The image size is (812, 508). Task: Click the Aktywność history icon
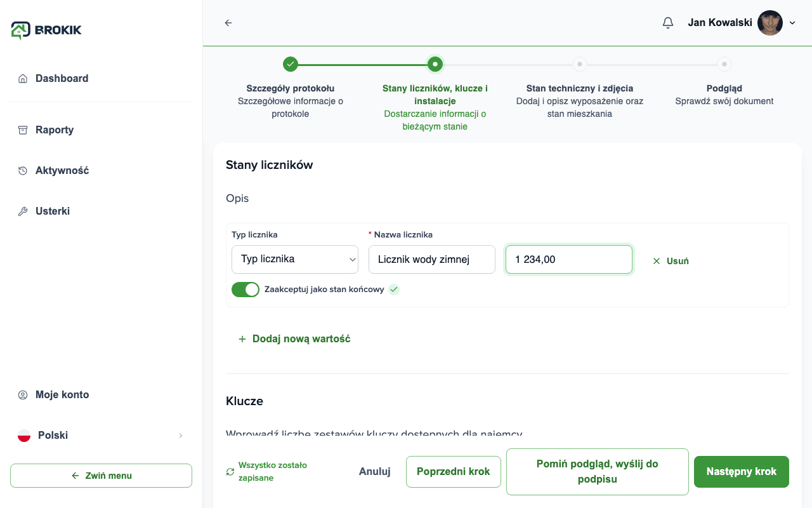(x=23, y=171)
